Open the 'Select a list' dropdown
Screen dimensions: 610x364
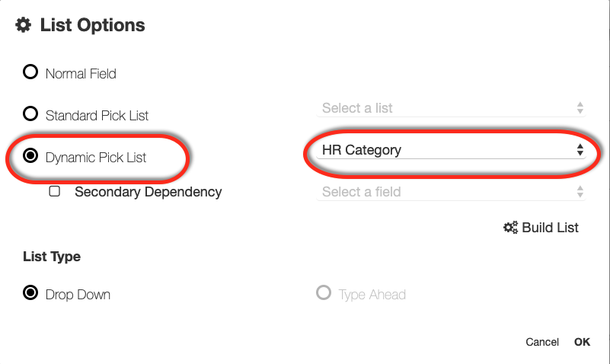[449, 108]
